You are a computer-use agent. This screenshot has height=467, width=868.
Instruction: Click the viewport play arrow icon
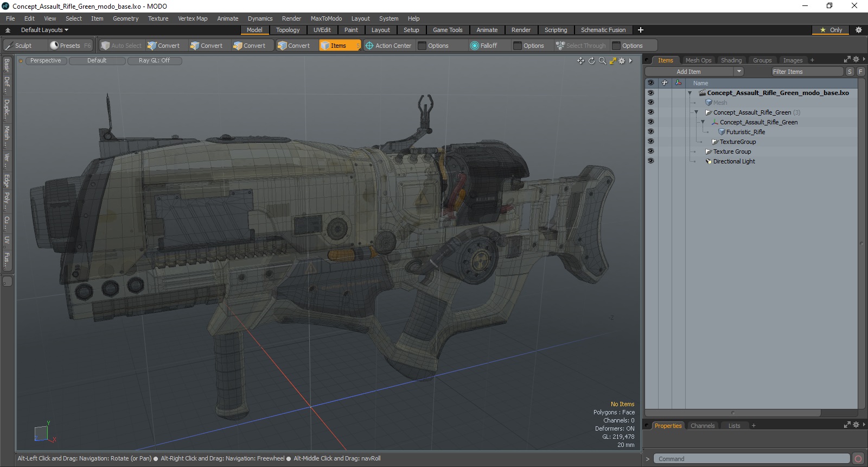(630, 61)
